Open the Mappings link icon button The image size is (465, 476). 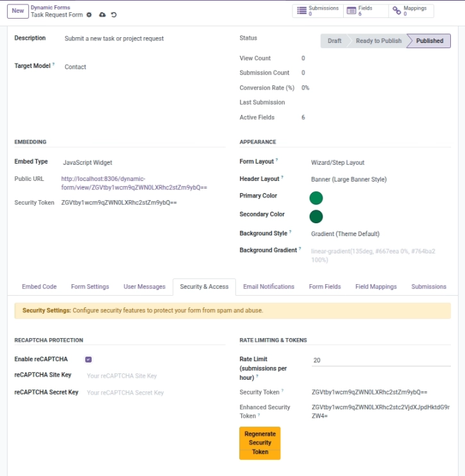point(411,11)
